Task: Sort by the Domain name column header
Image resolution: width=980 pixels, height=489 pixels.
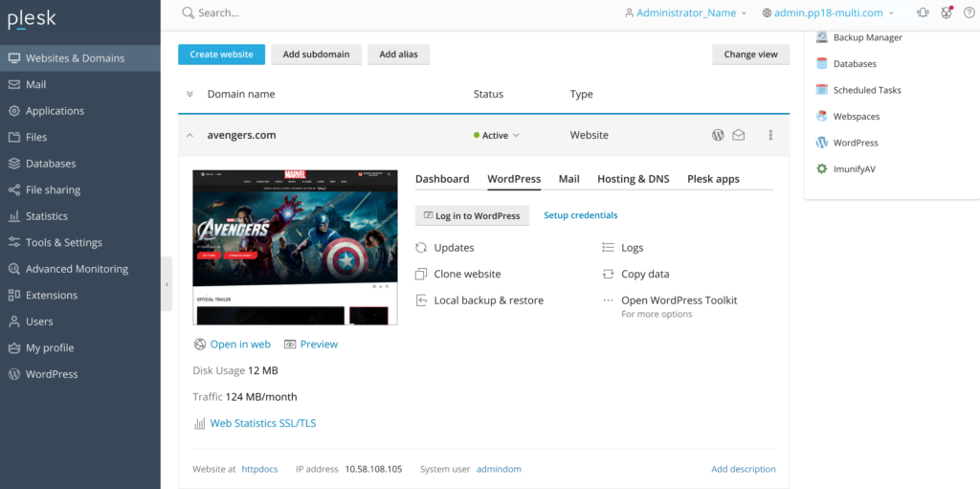Action: 241,94
